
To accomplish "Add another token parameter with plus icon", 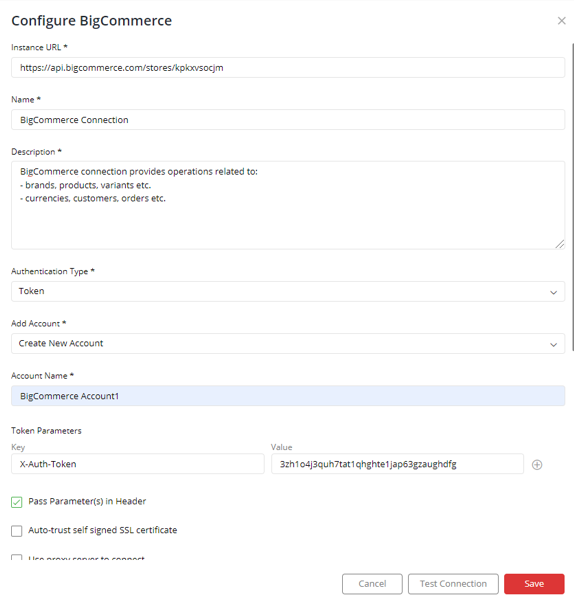I will coord(537,465).
